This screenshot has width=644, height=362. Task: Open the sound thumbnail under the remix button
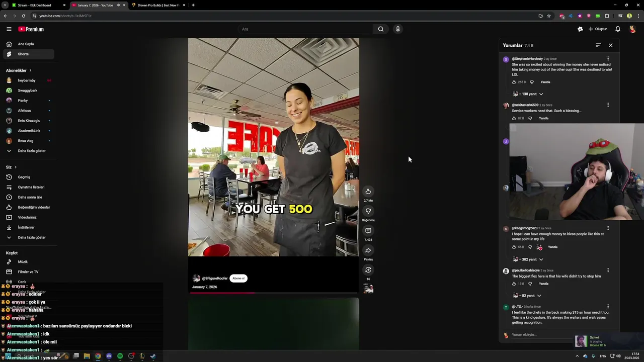[369, 289]
